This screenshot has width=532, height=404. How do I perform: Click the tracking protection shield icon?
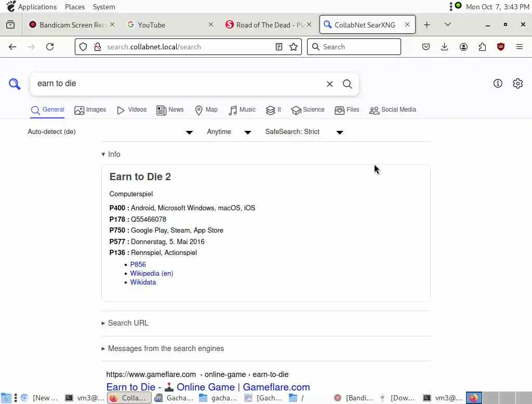pos(83,47)
